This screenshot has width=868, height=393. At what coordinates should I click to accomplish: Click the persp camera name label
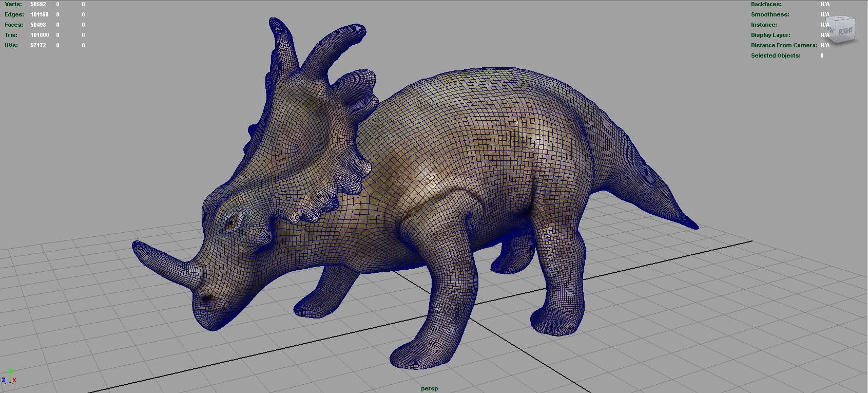[430, 388]
